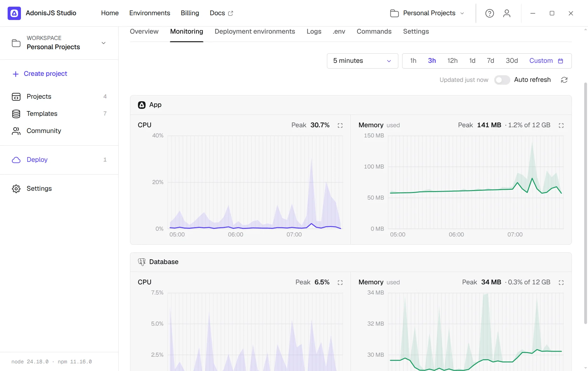Click the Templates database stack icon

pyautogui.click(x=16, y=114)
